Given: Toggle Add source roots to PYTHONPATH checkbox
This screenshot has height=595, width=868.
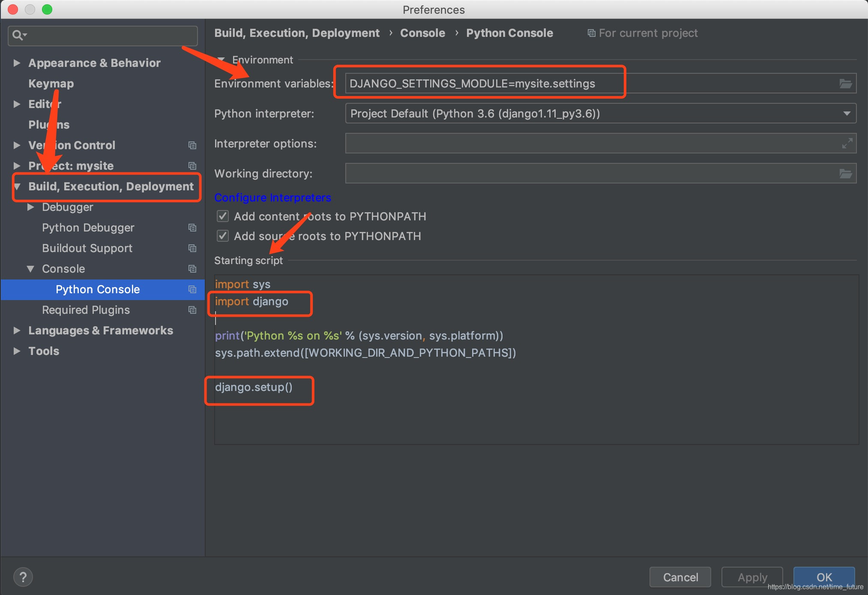Looking at the screenshot, I should pyautogui.click(x=222, y=236).
